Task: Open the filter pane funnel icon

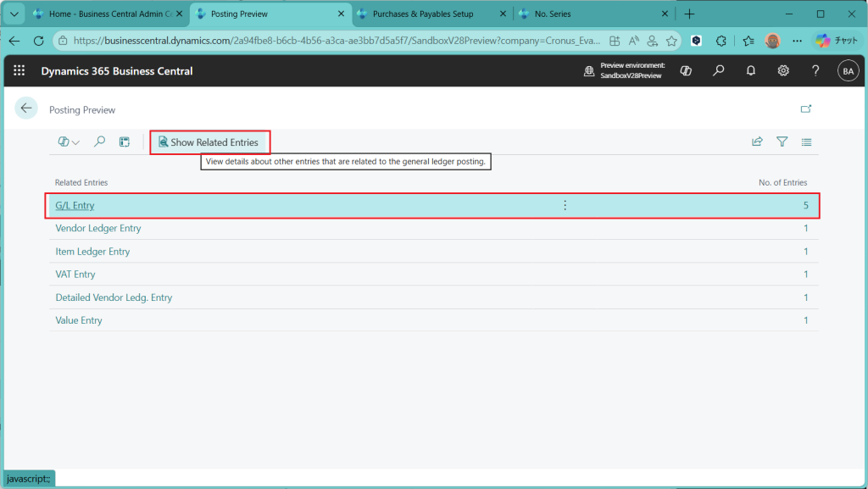Action: (x=782, y=142)
